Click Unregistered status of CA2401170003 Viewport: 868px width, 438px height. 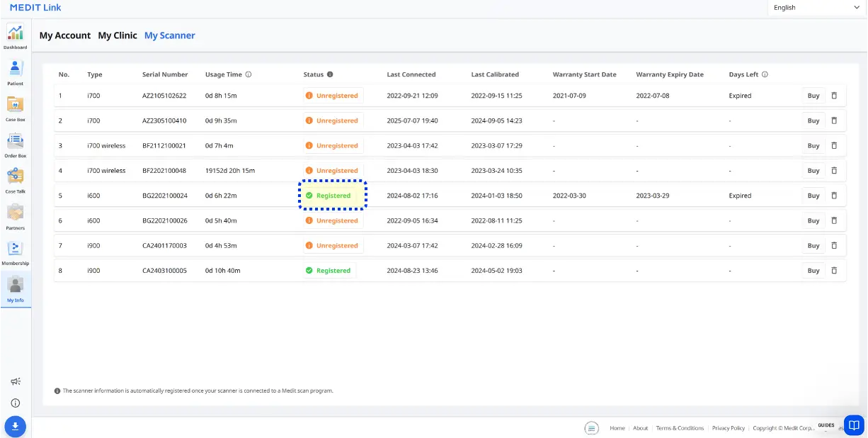click(x=333, y=245)
